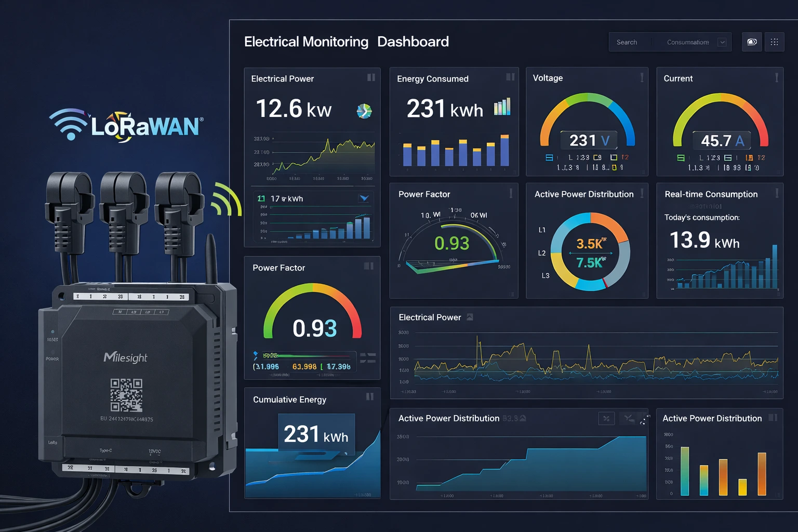Viewport: 798px width, 532px height.
Task: Click the icon next to wide Electrical Power title
Action: coord(470,317)
